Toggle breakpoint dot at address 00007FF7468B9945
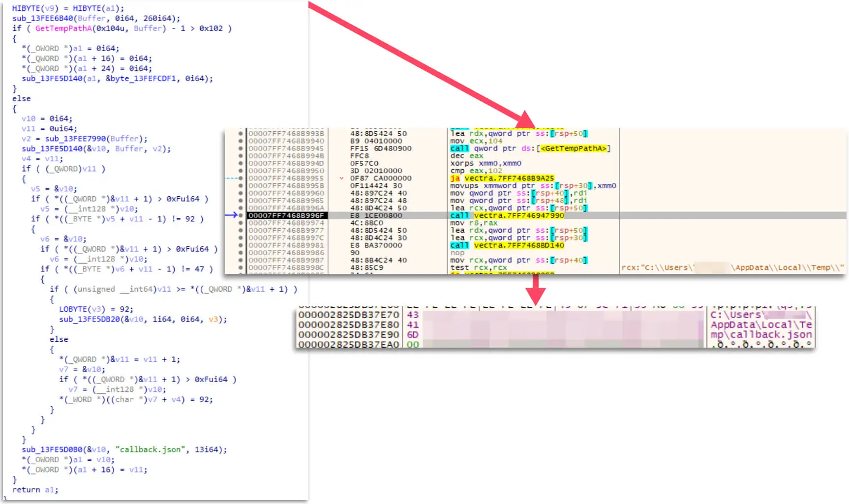Image resolution: width=849 pixels, height=504 pixels. [241, 148]
